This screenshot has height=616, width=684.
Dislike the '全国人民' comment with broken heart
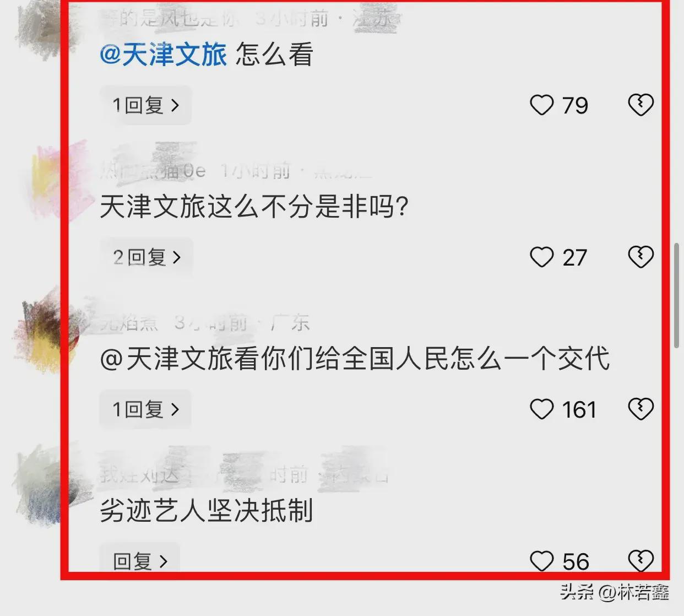(640, 409)
